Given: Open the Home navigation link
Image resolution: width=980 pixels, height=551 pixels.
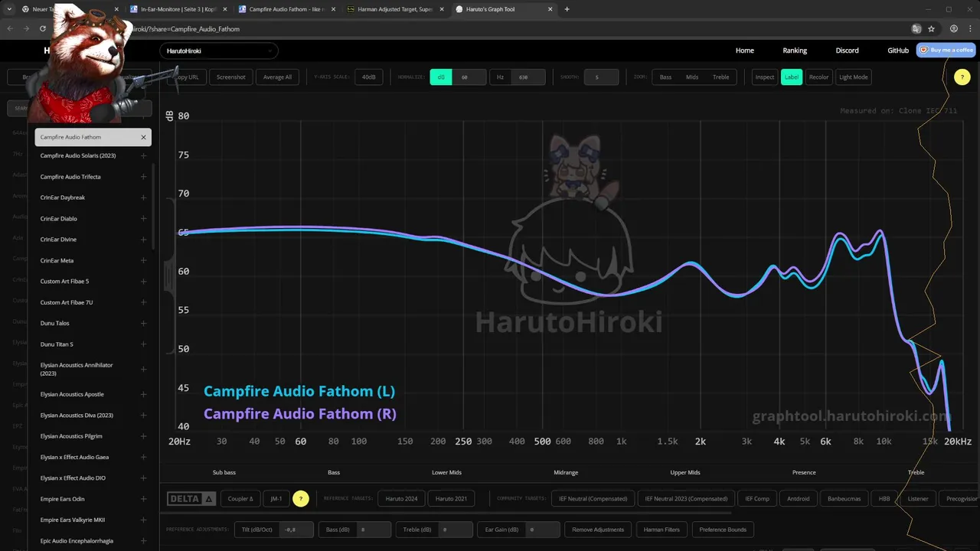Looking at the screenshot, I should [745, 51].
